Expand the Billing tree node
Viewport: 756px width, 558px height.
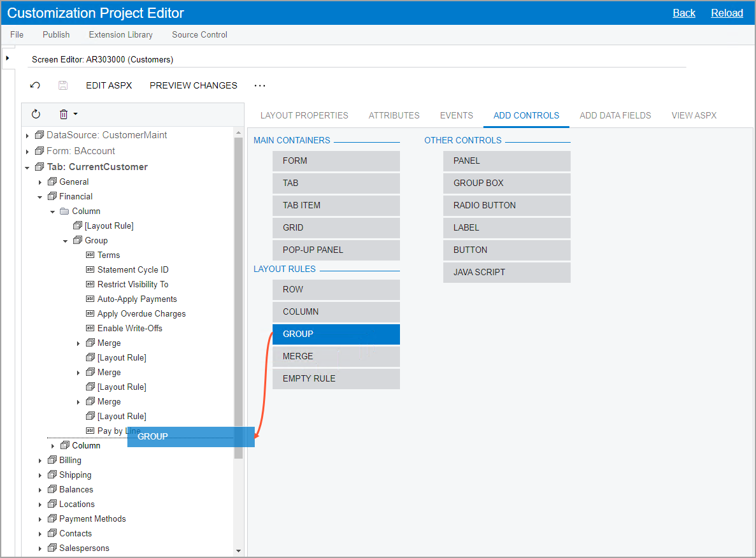[40, 461]
